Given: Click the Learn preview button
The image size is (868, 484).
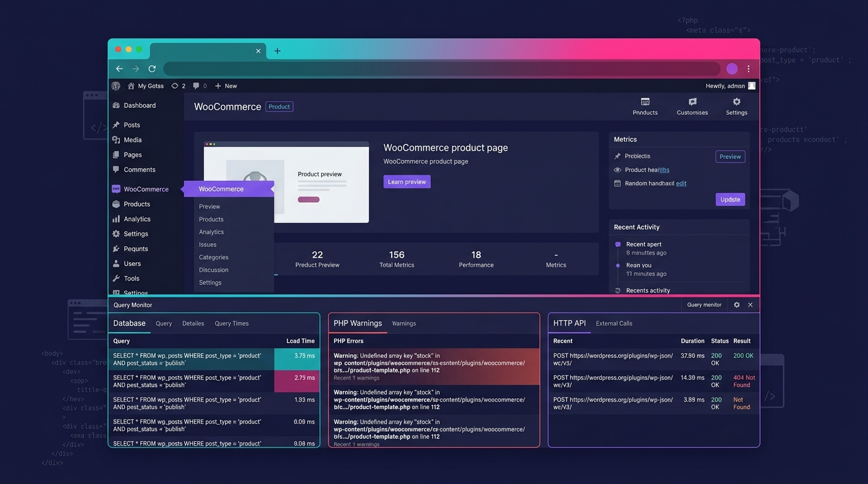Looking at the screenshot, I should (x=407, y=181).
